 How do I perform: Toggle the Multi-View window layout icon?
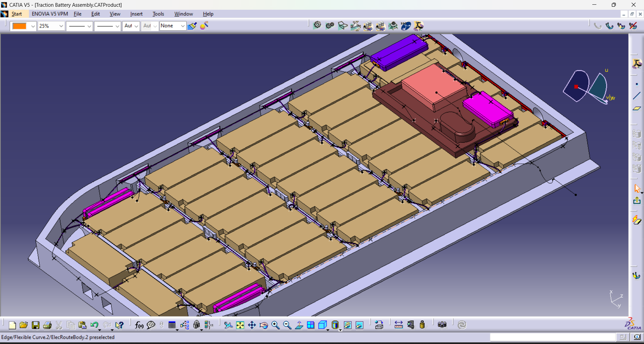[x=310, y=325]
